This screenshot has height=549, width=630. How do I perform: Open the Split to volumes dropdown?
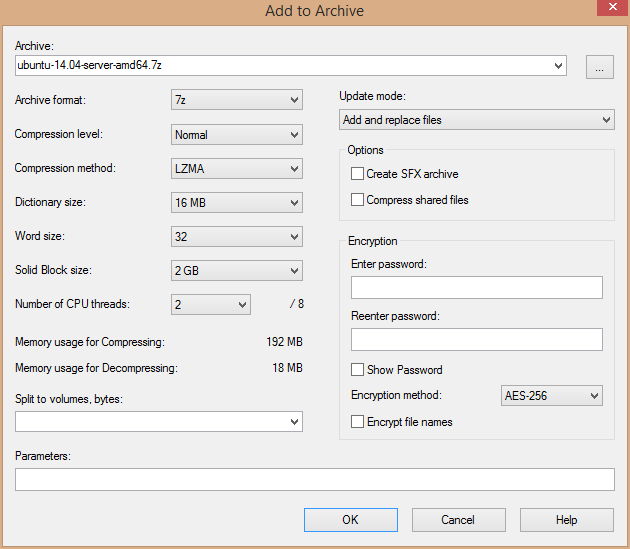pos(159,422)
